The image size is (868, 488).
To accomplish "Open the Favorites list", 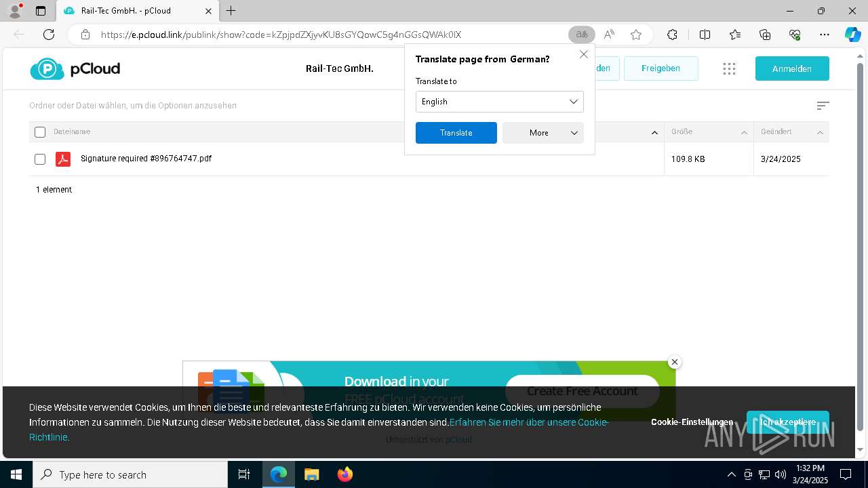I will 735,35.
